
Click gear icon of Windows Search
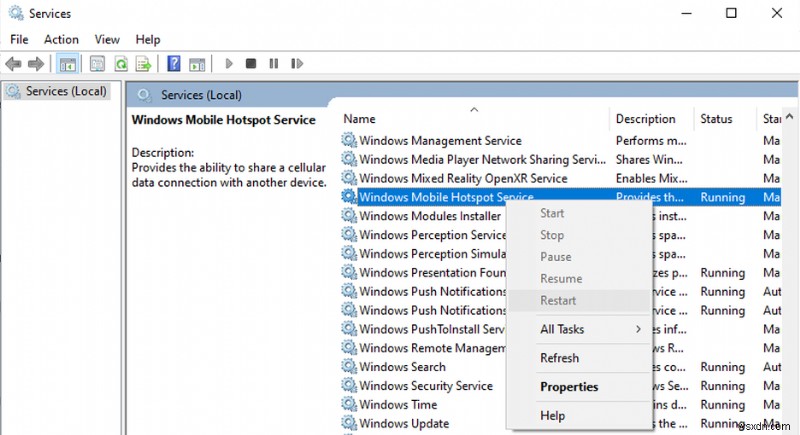(349, 367)
